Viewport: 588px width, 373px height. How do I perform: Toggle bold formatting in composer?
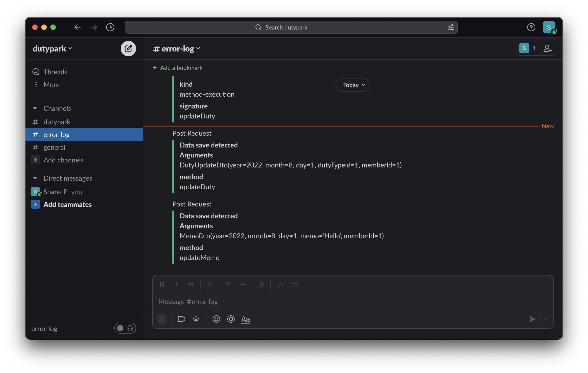162,284
